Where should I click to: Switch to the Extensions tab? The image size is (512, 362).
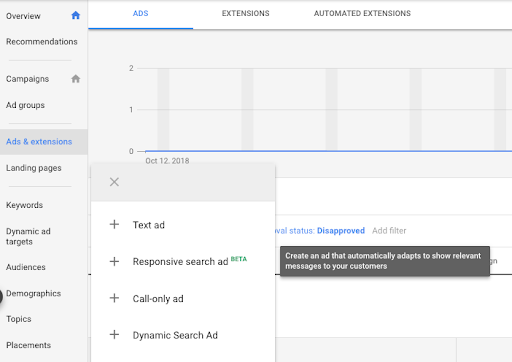pyautogui.click(x=246, y=13)
